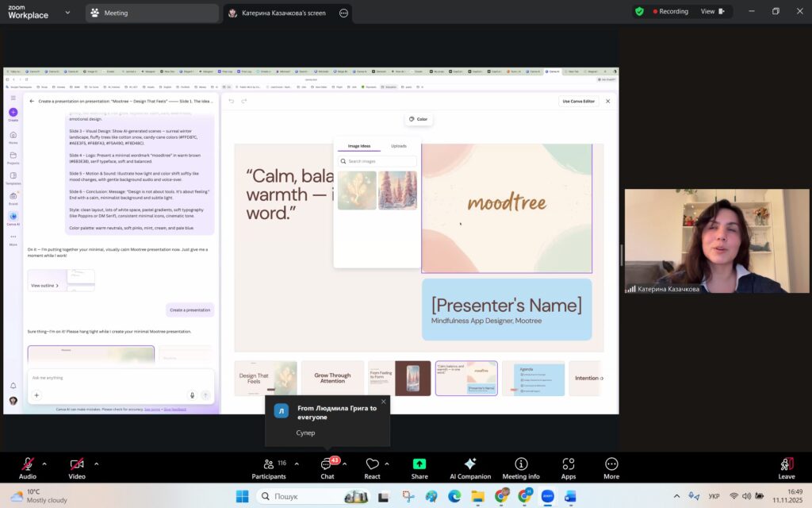Toggle the Zoom camera Video button

point(77,464)
